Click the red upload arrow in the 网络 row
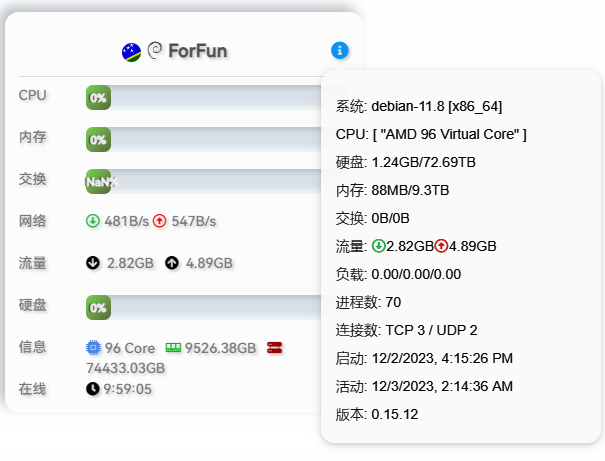The image size is (605, 461). (x=160, y=221)
